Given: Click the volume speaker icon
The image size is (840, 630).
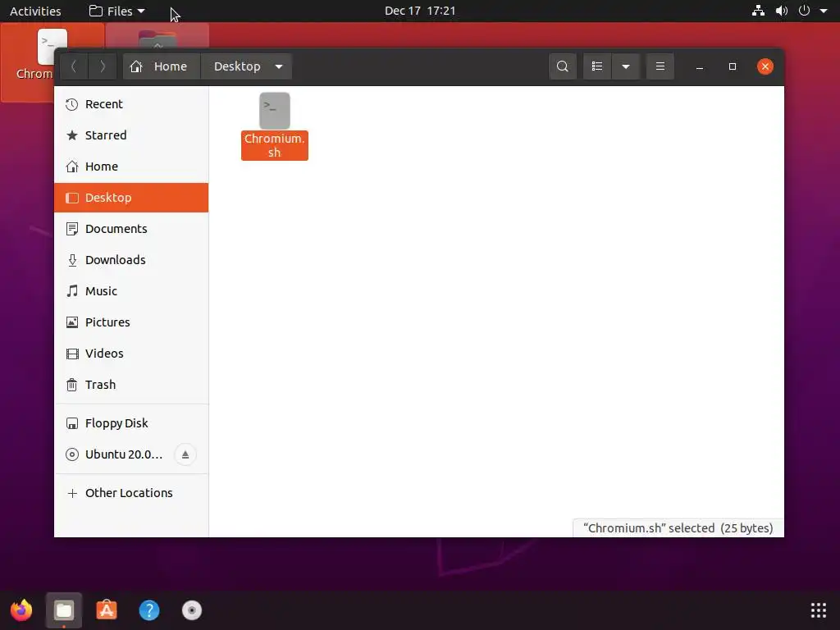Looking at the screenshot, I should (782, 11).
